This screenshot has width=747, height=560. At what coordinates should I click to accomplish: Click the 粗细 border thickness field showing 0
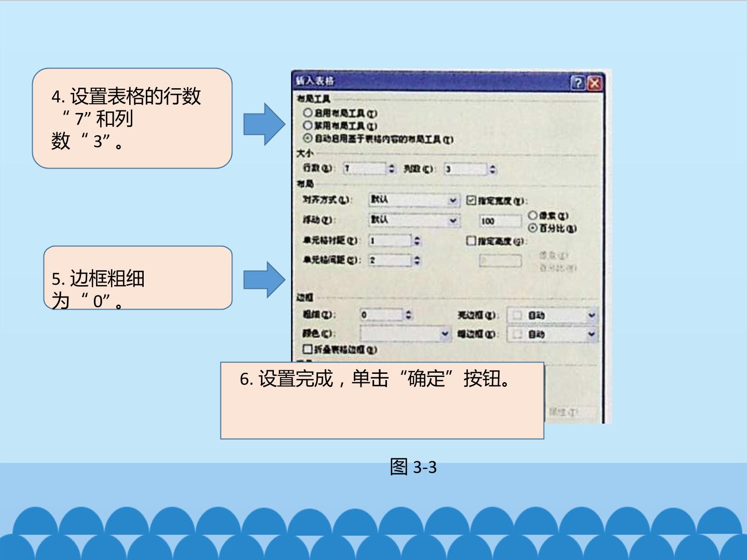tap(381, 315)
